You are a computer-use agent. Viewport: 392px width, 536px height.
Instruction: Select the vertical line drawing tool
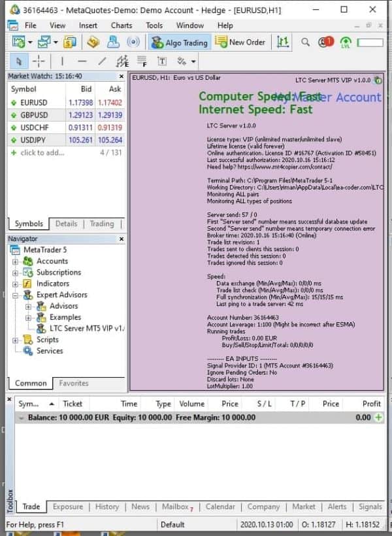[x=62, y=61]
